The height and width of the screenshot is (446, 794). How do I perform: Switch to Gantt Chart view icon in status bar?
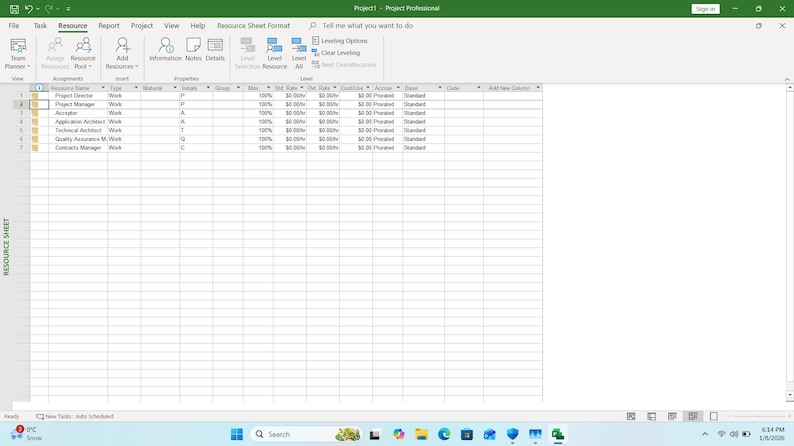pyautogui.click(x=631, y=417)
